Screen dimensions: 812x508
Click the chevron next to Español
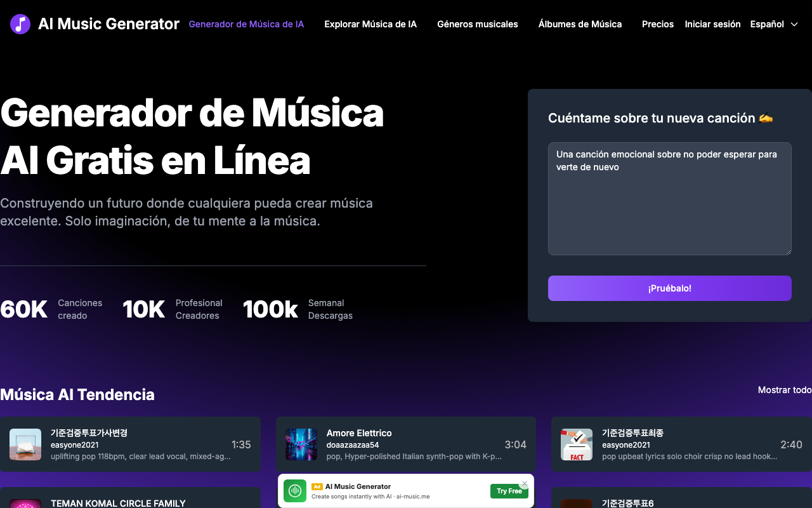tap(794, 24)
